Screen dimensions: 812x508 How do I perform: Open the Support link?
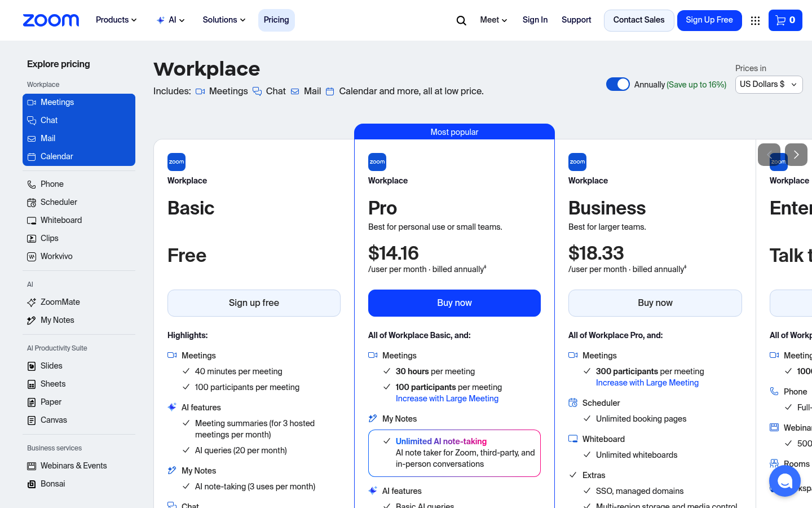(576, 20)
